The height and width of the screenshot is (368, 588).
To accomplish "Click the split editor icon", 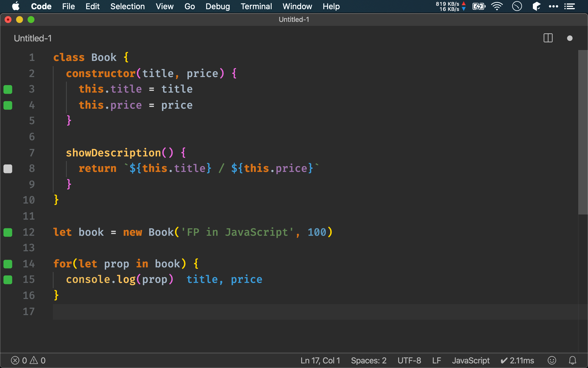I will click(x=548, y=38).
